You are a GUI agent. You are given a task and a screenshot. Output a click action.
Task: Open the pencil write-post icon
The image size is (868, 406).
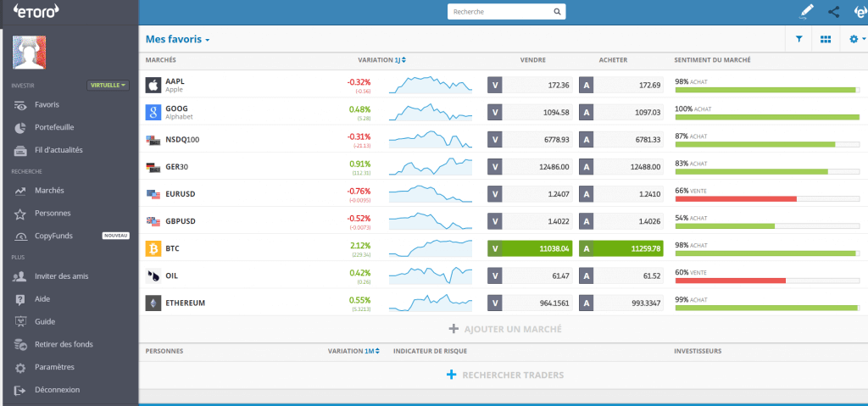click(x=807, y=11)
